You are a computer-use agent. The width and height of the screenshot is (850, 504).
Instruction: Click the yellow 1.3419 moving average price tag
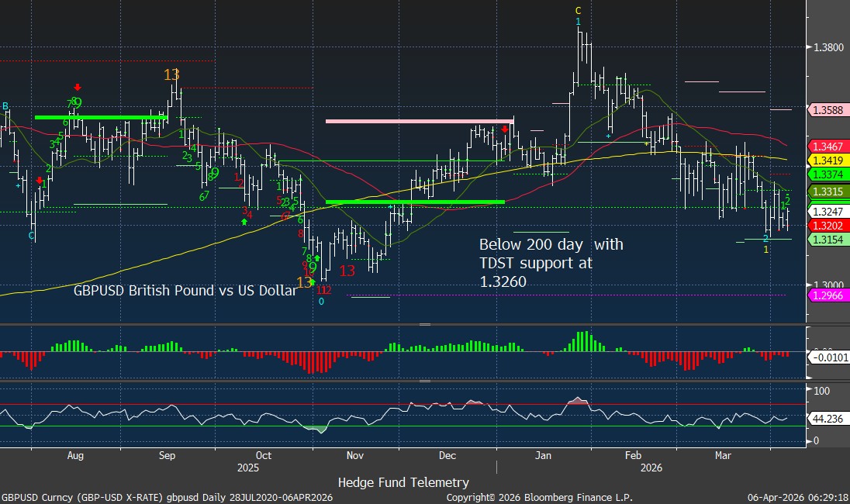[828, 161]
